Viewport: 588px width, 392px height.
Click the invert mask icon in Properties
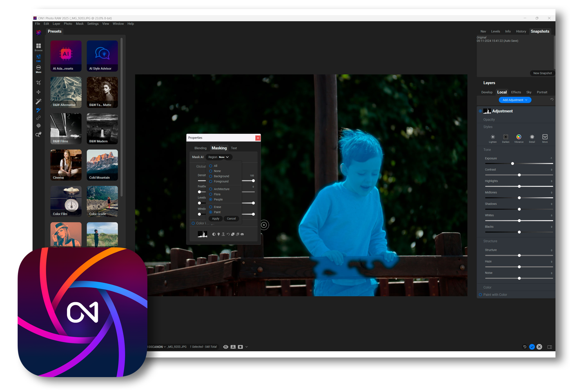(x=214, y=234)
